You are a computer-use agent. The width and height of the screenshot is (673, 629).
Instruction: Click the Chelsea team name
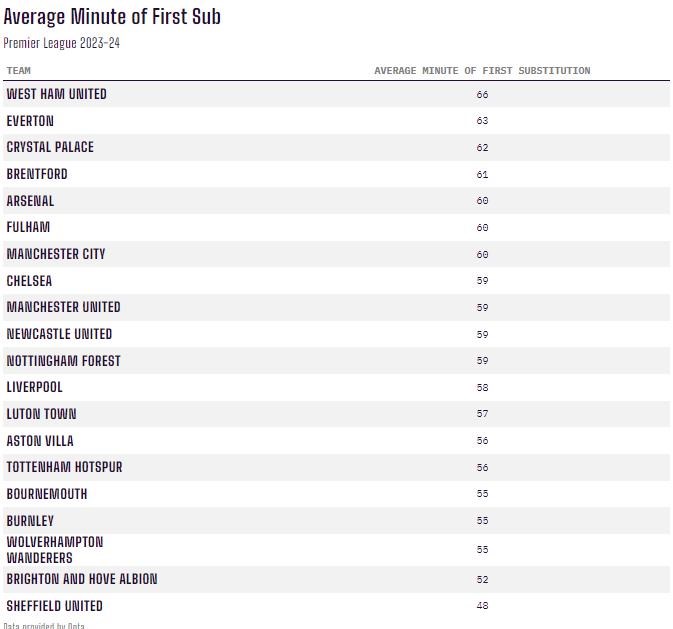coord(29,281)
